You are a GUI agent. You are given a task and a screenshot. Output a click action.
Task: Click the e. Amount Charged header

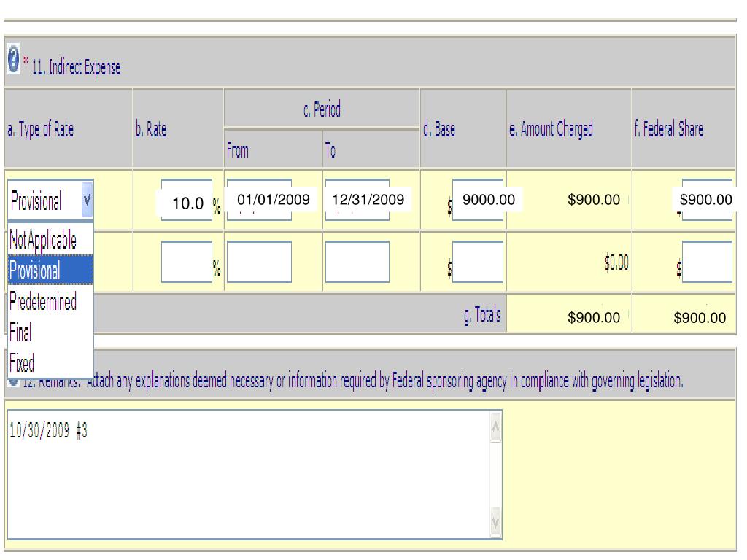[x=551, y=129]
